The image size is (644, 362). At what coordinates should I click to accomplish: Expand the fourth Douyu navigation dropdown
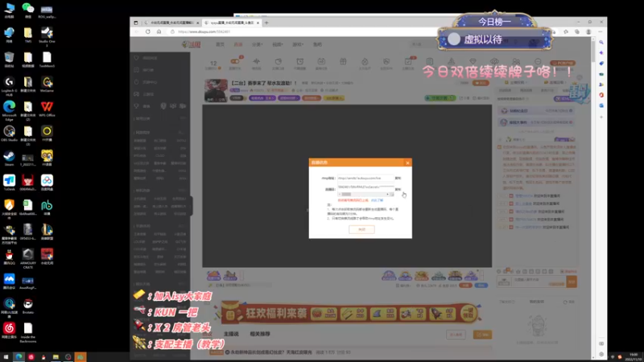click(278, 44)
